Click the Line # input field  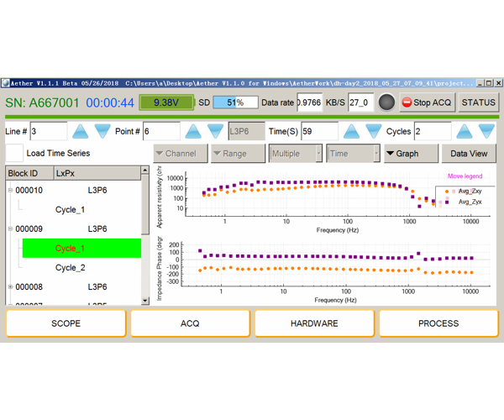pyautogui.click(x=49, y=131)
